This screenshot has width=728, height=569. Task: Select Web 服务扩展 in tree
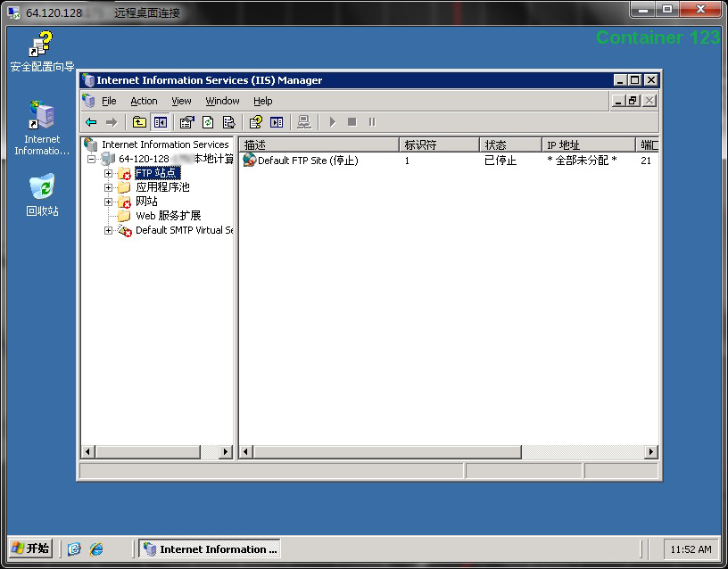pos(168,216)
